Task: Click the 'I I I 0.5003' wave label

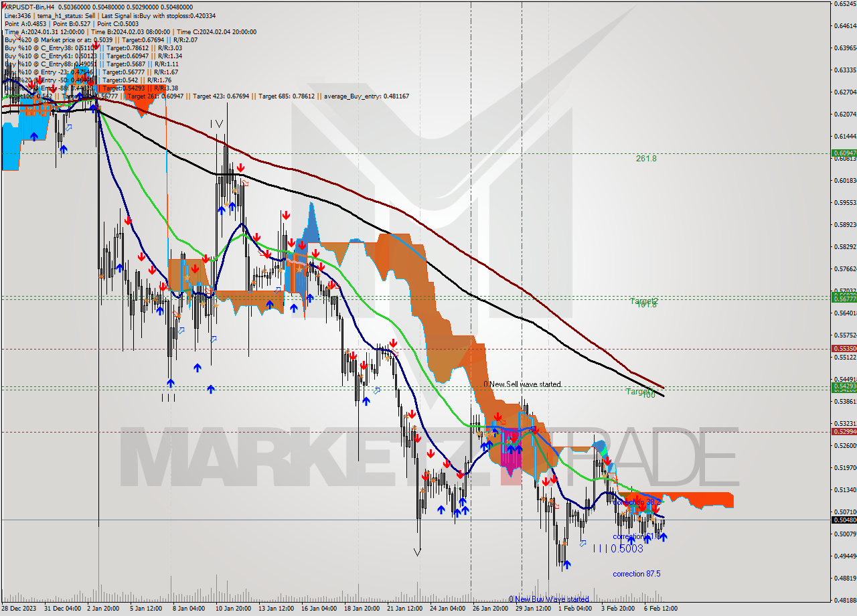Action: 618,548
